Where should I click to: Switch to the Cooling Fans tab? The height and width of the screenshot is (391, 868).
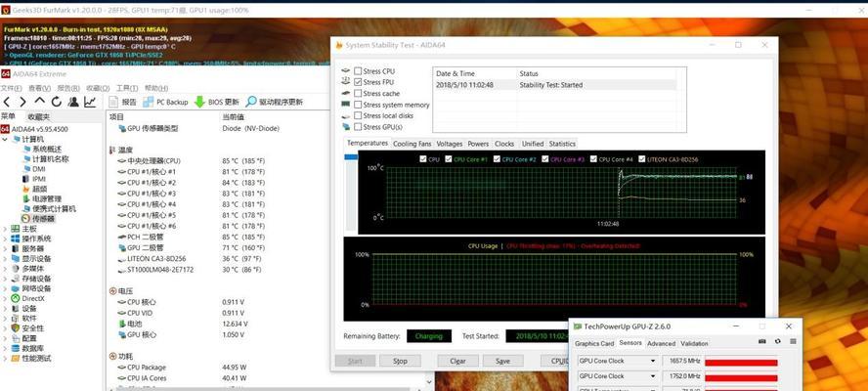412,144
